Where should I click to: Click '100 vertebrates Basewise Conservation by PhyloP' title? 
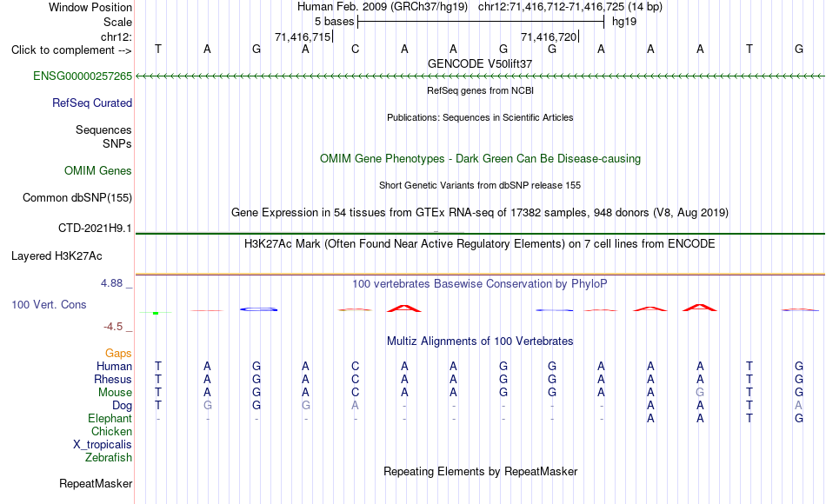[x=480, y=284]
